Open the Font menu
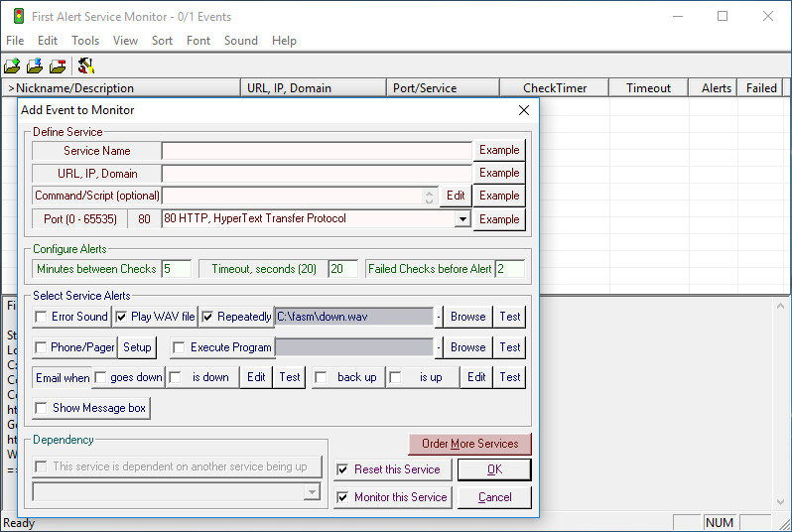The width and height of the screenshot is (792, 532). point(198,41)
